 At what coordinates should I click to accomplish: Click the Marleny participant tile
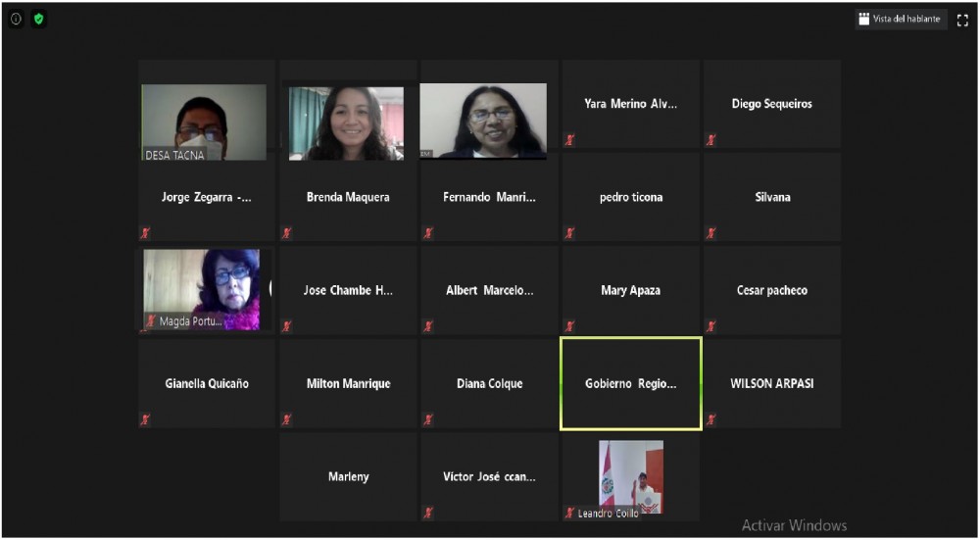point(348,477)
